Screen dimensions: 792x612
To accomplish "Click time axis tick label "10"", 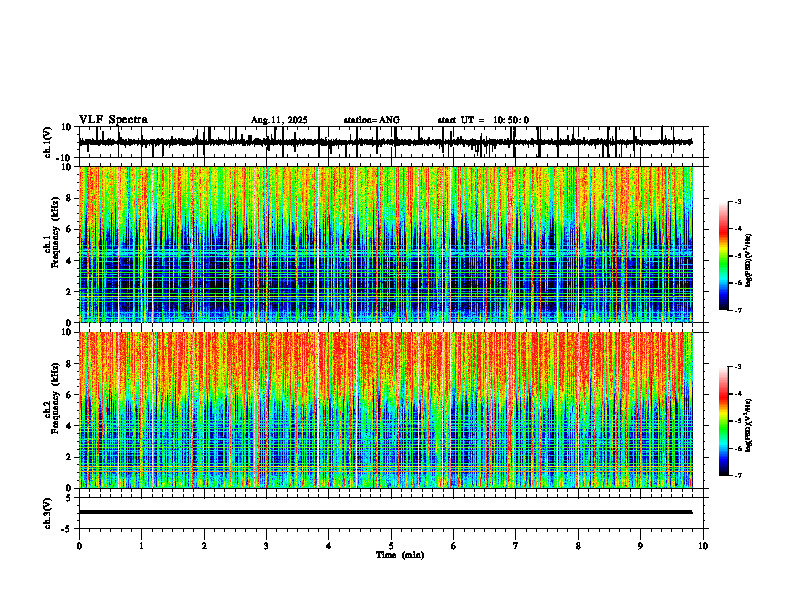I will click(703, 546).
